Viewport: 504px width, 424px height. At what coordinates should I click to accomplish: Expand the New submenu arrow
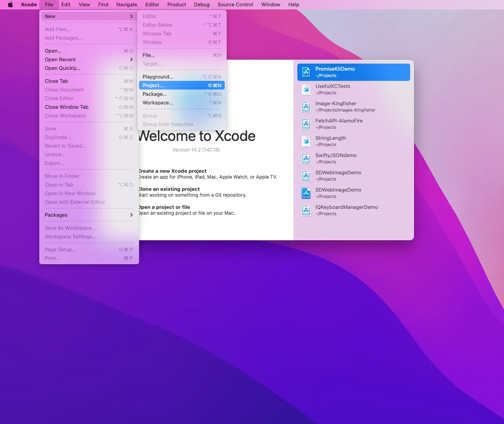click(x=131, y=16)
